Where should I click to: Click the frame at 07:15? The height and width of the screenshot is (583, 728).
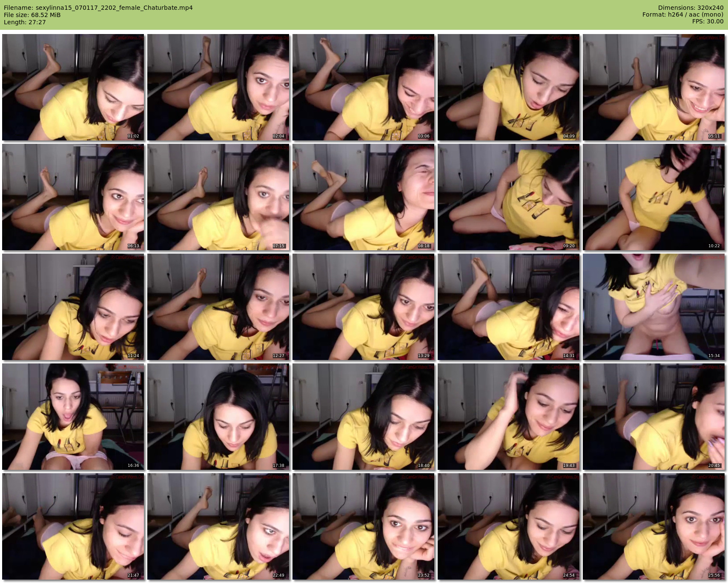[218, 197]
